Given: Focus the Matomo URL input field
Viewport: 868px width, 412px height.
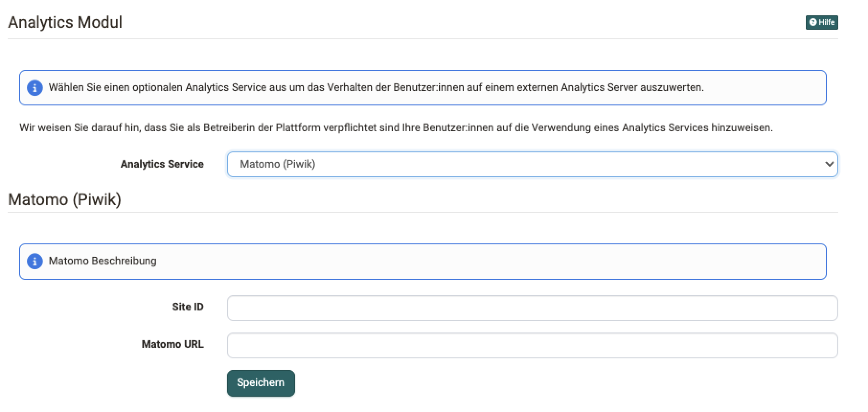Looking at the screenshot, I should [532, 345].
